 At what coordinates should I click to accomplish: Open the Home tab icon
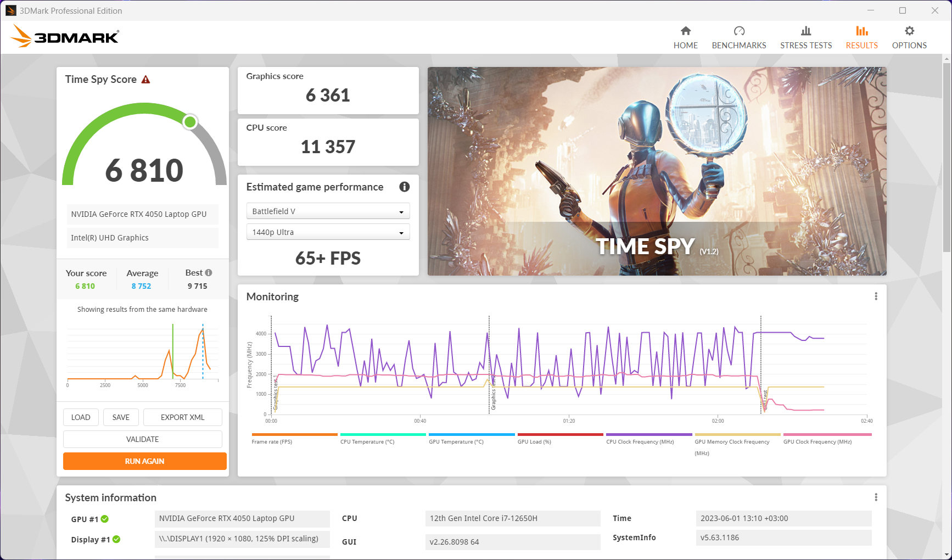point(686,31)
